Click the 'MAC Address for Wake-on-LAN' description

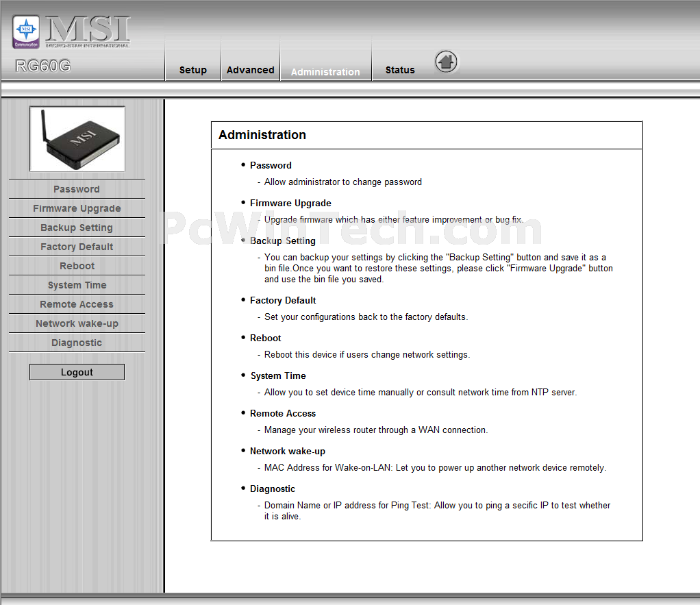click(435, 467)
